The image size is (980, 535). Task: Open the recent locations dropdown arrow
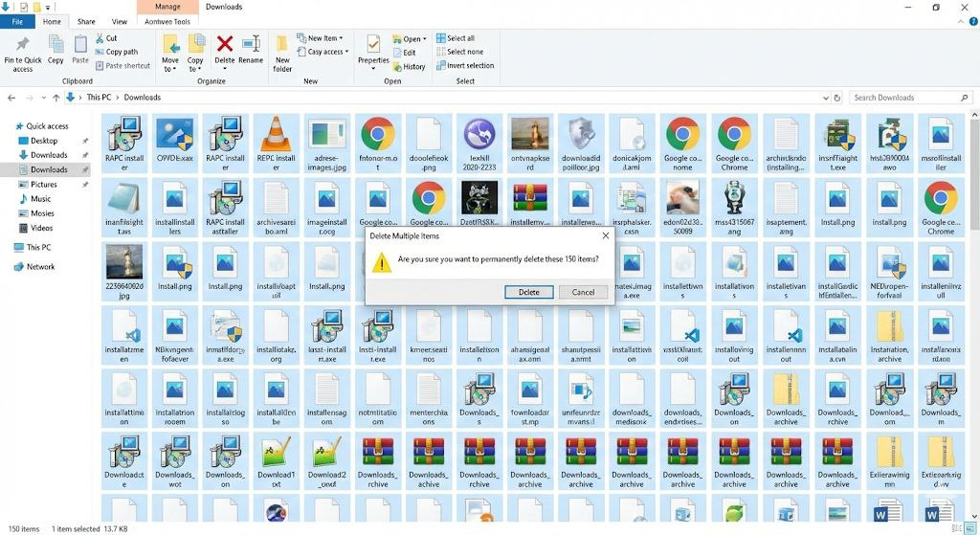[44, 98]
